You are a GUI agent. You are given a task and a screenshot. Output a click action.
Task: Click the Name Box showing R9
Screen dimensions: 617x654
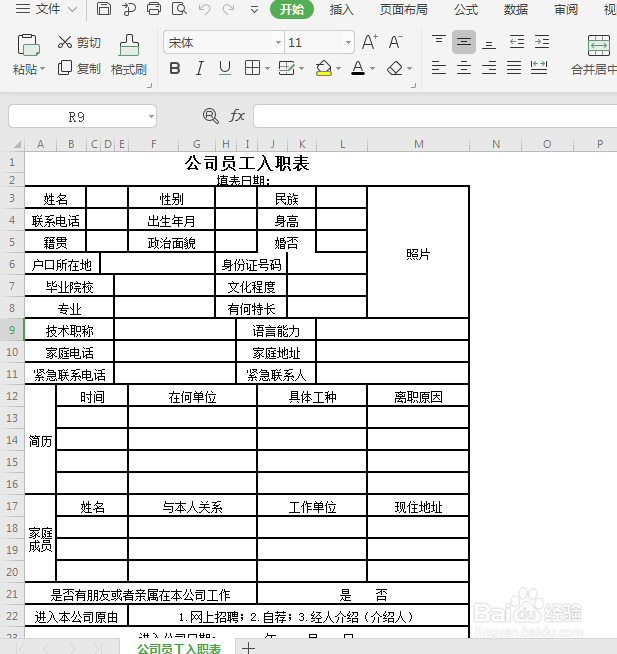coord(76,116)
